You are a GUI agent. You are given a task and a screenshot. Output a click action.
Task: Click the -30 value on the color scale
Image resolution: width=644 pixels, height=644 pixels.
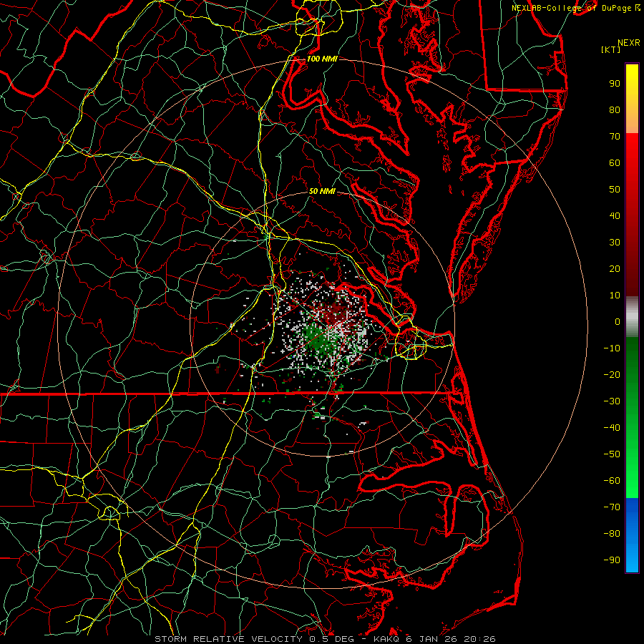coord(612,401)
